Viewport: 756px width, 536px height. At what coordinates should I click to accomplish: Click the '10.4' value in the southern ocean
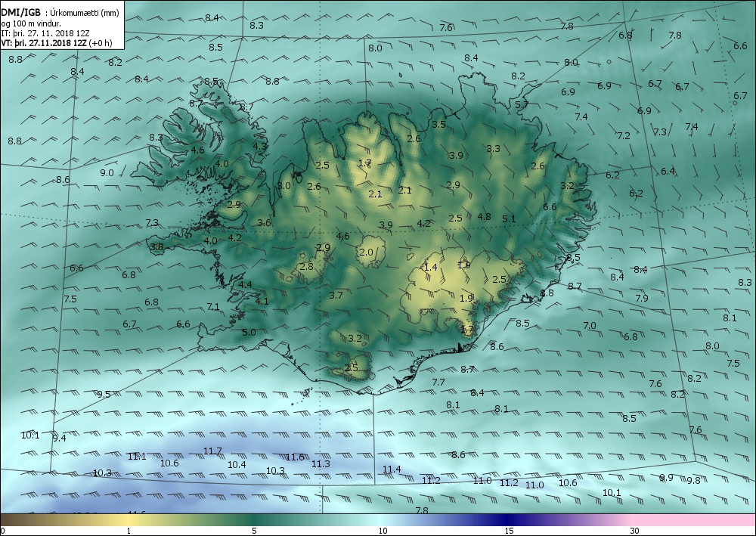(237, 465)
